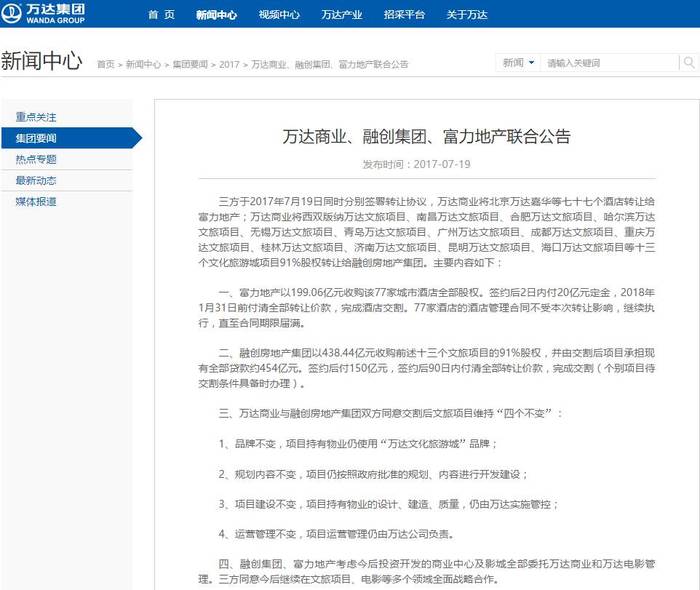The height and width of the screenshot is (590, 700).
Task: Select 重点关注 in the sidebar
Action: tap(36, 117)
